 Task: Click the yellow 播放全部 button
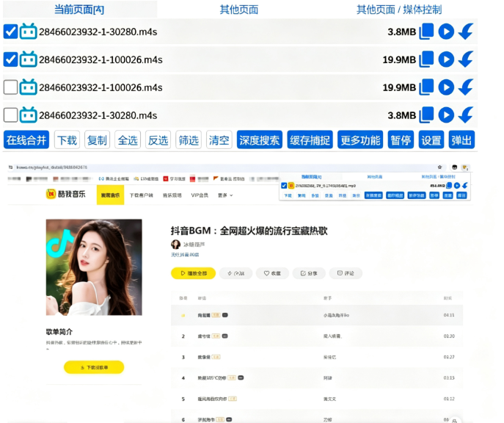(193, 273)
